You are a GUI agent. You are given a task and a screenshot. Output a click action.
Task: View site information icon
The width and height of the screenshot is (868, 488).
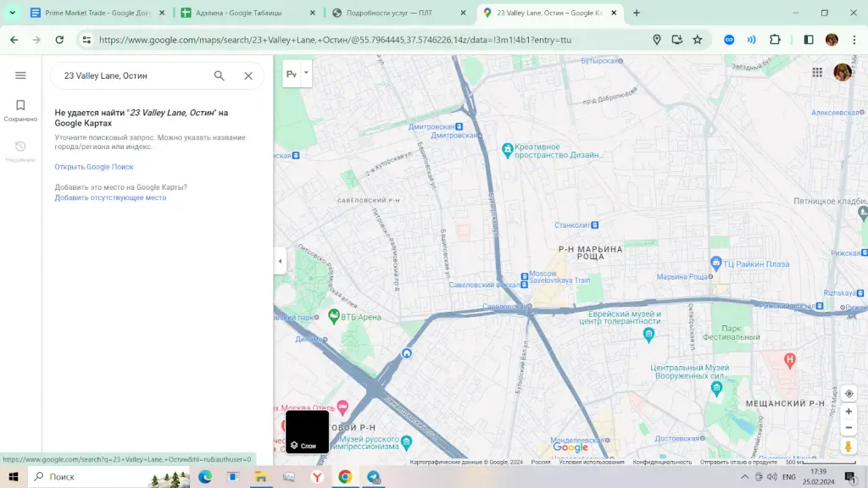(86, 40)
